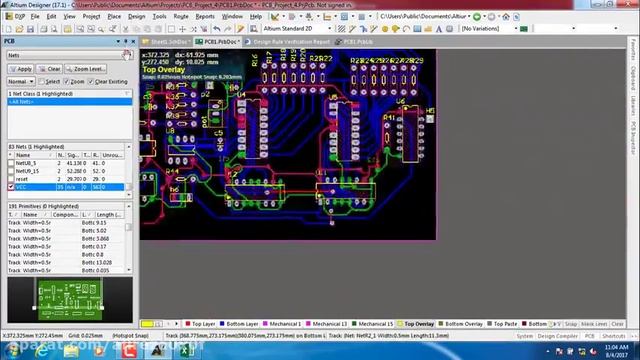Collapse the Net Class section arrow
The width and height of the screenshot is (640, 360).
click(x=127, y=93)
